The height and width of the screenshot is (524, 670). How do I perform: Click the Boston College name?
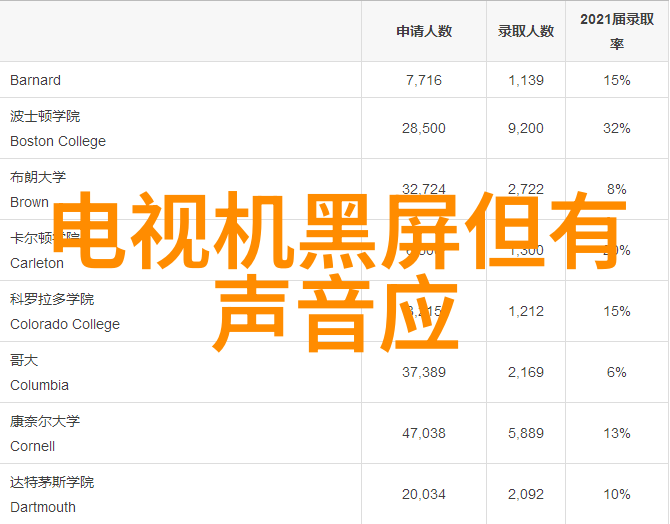pos(58,141)
